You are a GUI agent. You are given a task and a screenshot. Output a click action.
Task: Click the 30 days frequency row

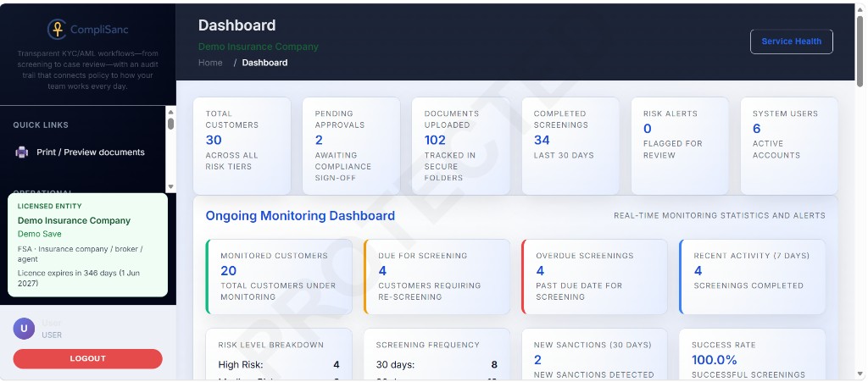pyautogui.click(x=437, y=365)
